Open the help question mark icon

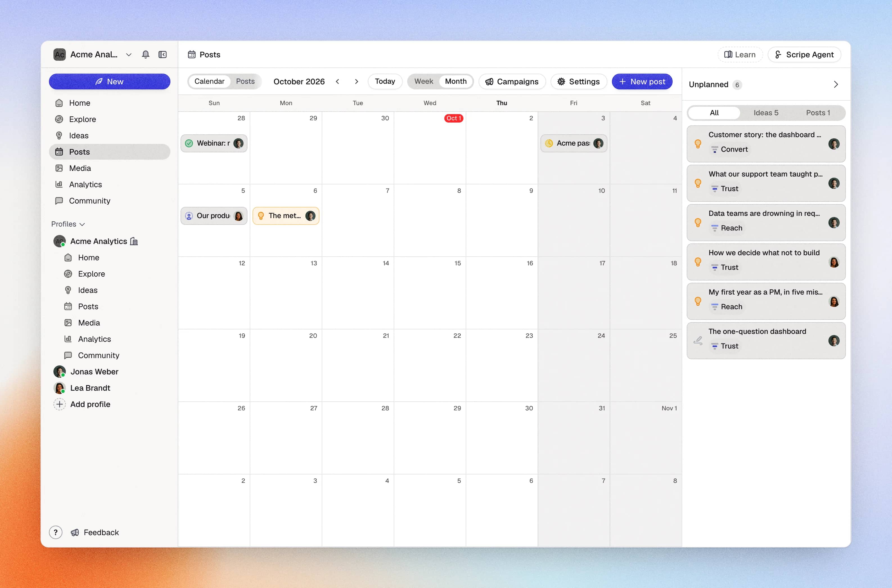pyautogui.click(x=55, y=532)
